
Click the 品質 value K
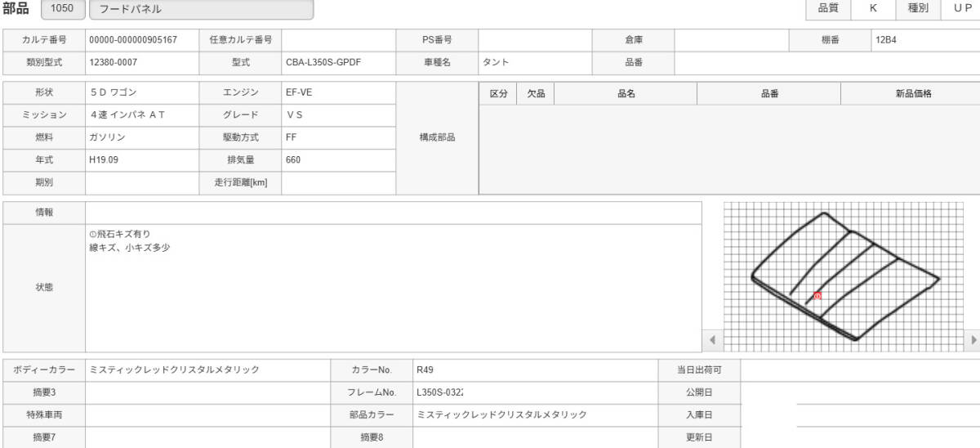pos(873,8)
